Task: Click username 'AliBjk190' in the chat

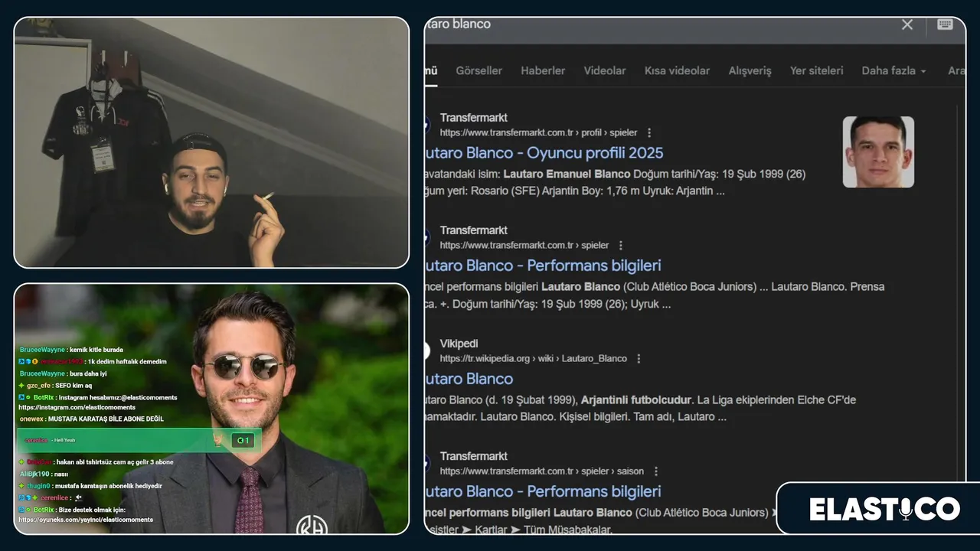Action: pyautogui.click(x=34, y=474)
